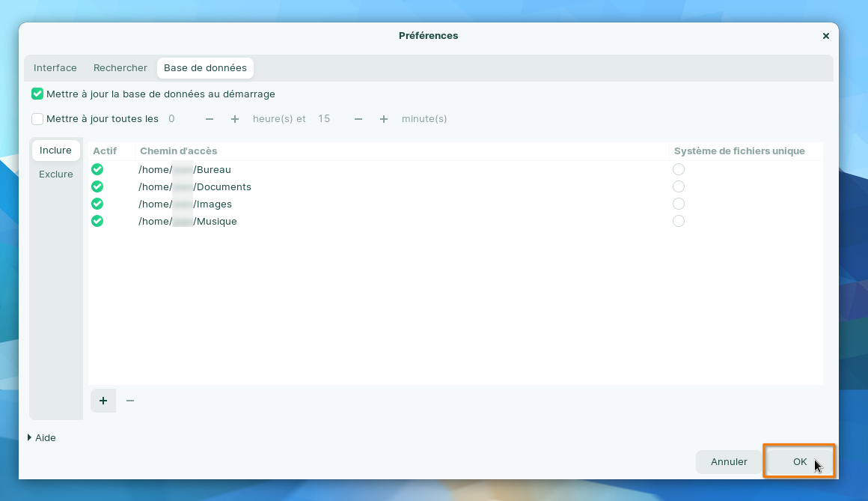Open the Rechercher tab
The image size is (868, 501).
click(120, 68)
